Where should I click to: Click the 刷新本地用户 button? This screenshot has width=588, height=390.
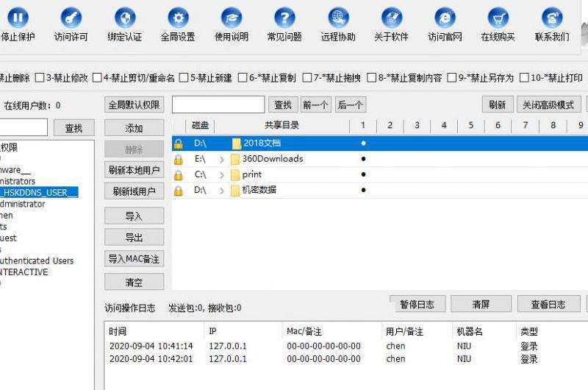coord(135,171)
